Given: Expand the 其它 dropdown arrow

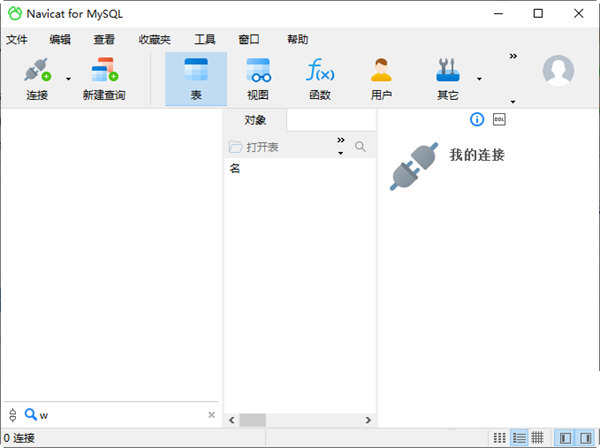Looking at the screenshot, I should click(x=479, y=78).
